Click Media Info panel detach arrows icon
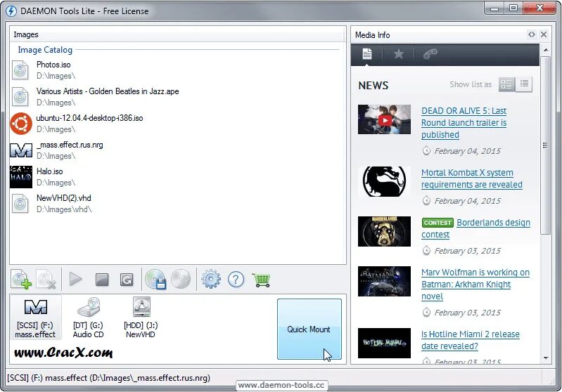The height and width of the screenshot is (392, 562). pos(532,34)
